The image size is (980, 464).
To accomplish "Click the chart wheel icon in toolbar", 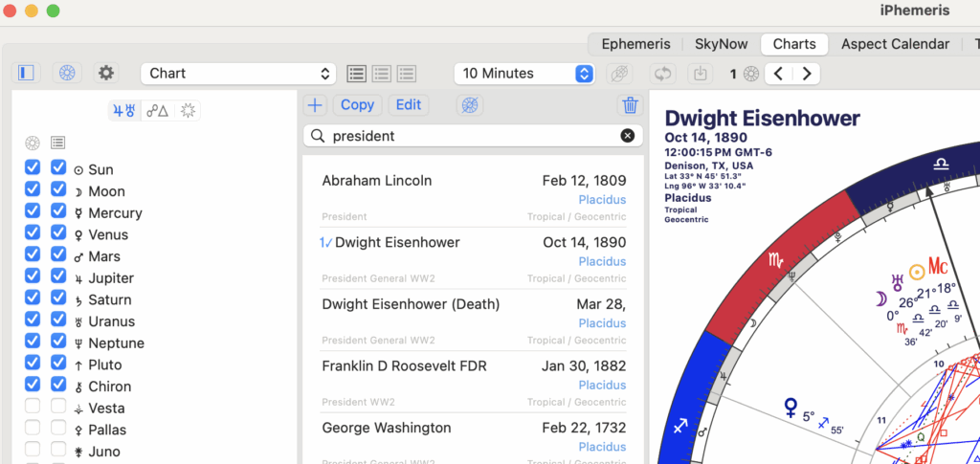I will tap(67, 73).
